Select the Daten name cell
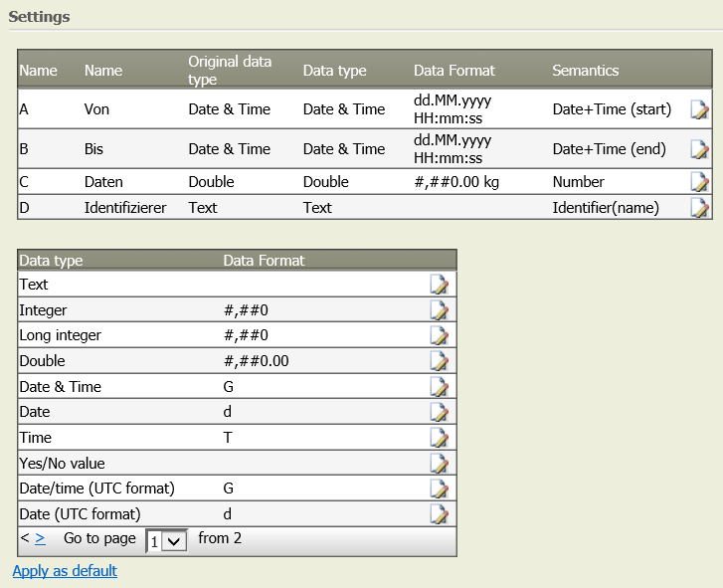This screenshot has width=723, height=588. tap(103, 182)
